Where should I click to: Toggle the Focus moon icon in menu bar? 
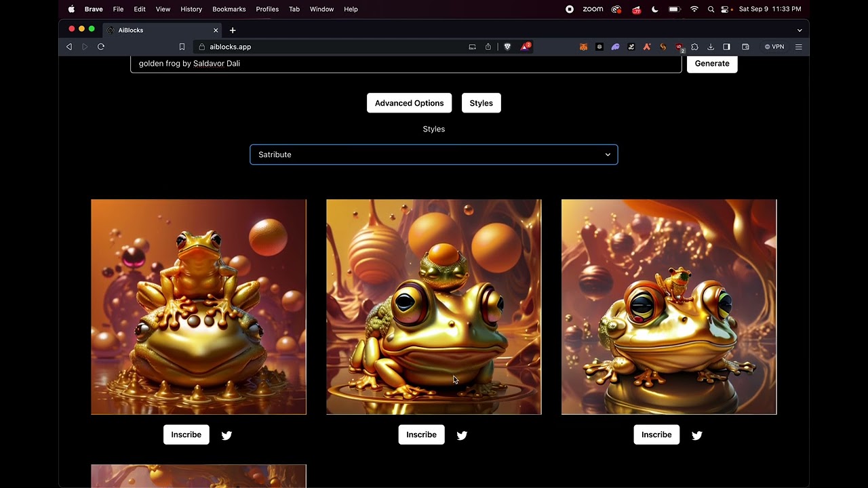(655, 9)
